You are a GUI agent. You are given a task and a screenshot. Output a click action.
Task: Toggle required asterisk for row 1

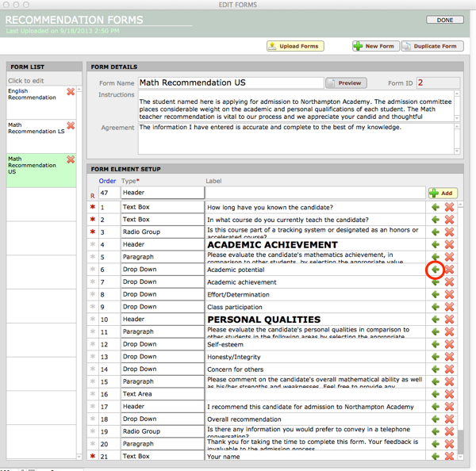click(x=93, y=207)
